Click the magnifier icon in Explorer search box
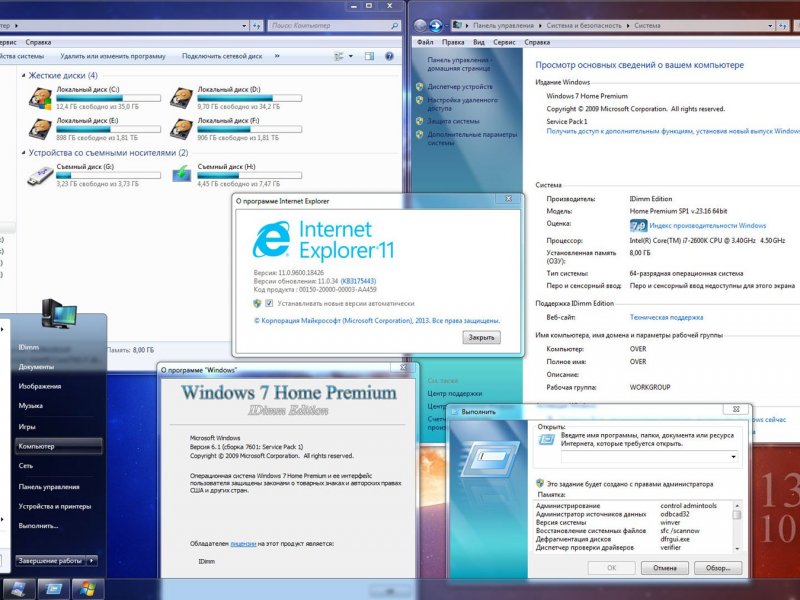800x600 pixels. [394, 26]
